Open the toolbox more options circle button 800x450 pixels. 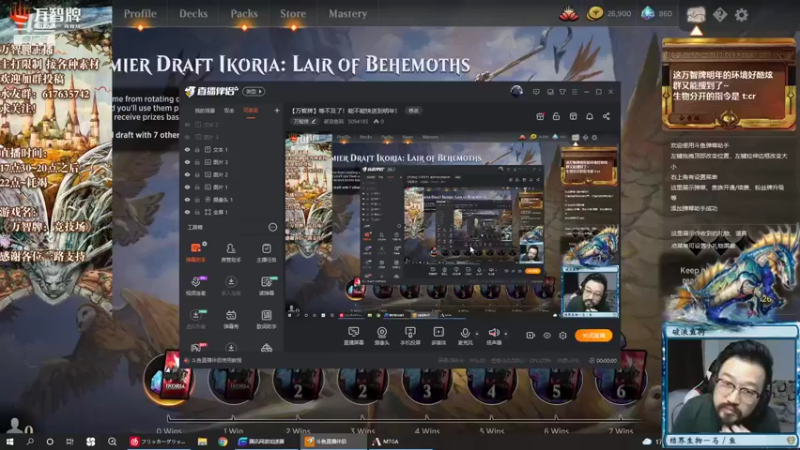(x=273, y=227)
